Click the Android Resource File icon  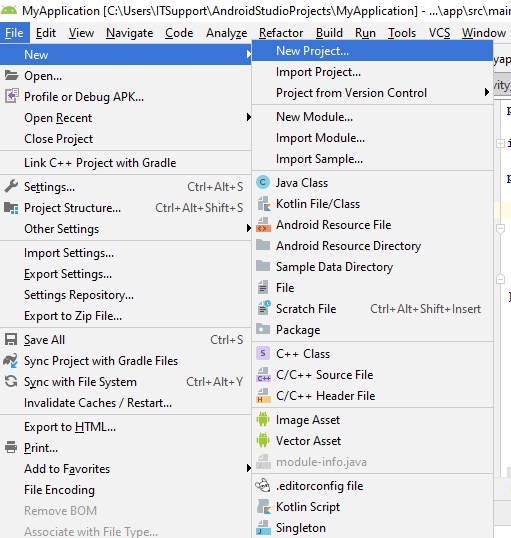(263, 225)
